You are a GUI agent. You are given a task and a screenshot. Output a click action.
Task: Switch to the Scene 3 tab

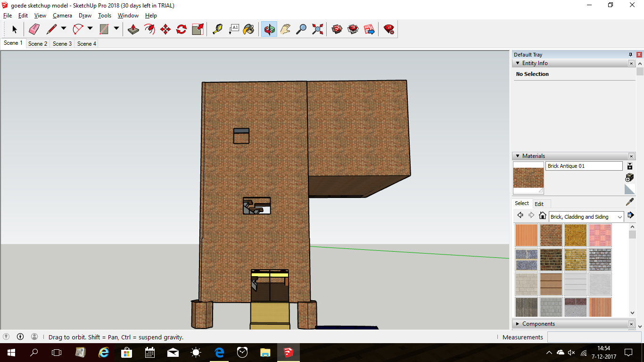coord(62,44)
